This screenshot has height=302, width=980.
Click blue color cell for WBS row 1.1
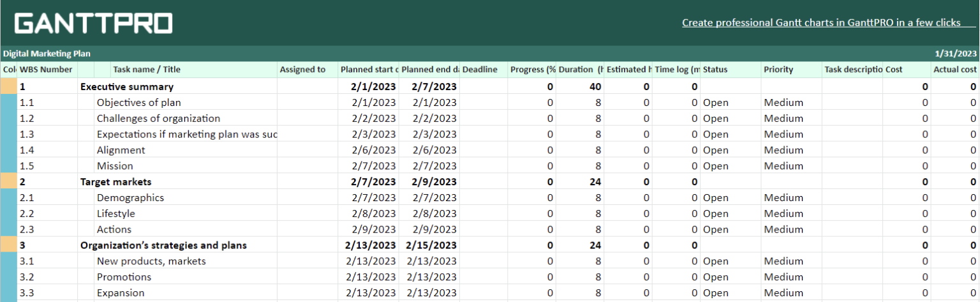(9, 102)
